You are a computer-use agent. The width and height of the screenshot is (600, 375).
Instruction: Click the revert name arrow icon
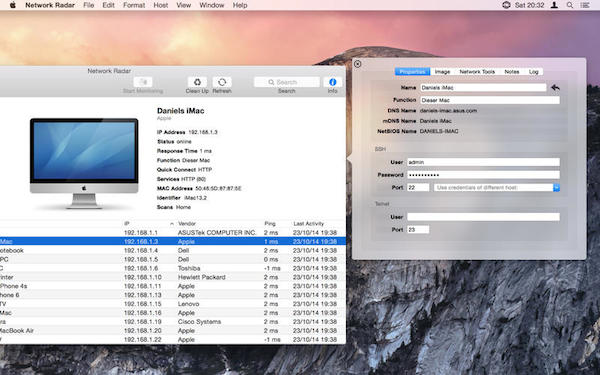tap(555, 88)
